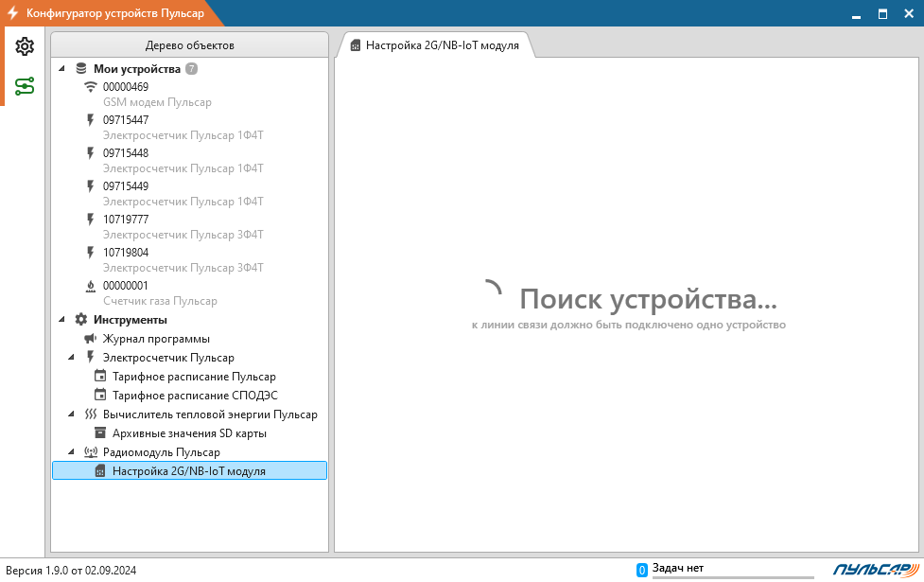The width and height of the screenshot is (924, 582).
Task: Click the lightning app logo in title bar
Action: click(x=12, y=13)
